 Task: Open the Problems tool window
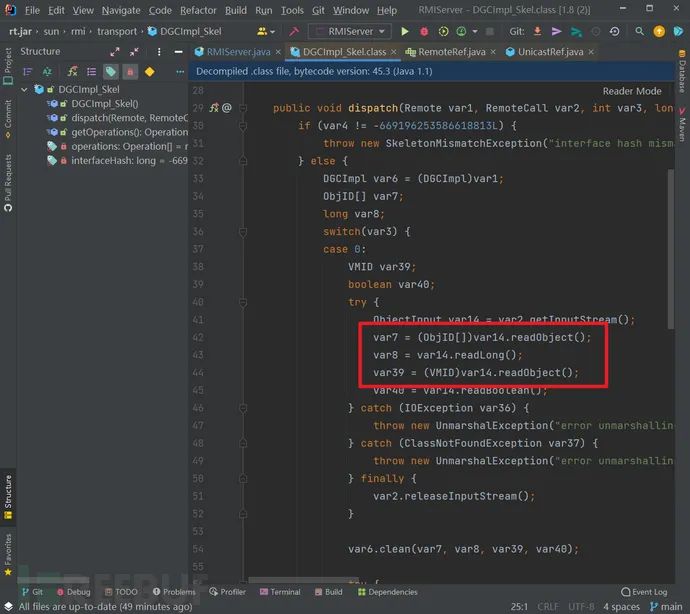(x=174, y=592)
